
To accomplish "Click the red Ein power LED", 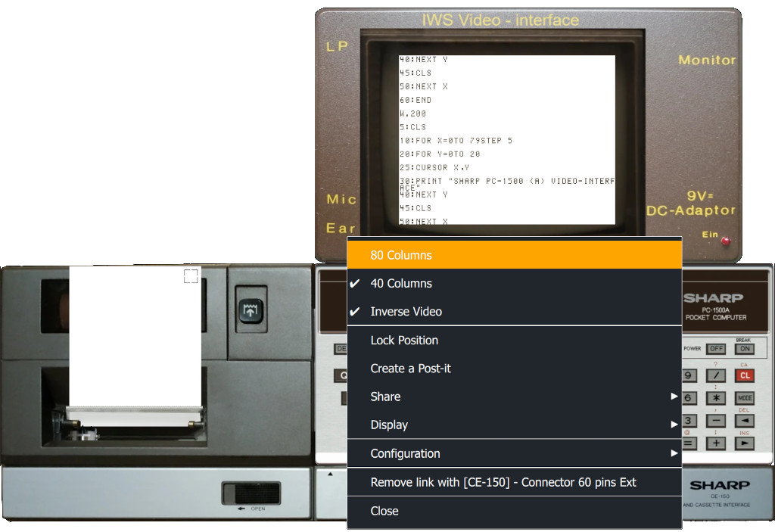I will (727, 241).
